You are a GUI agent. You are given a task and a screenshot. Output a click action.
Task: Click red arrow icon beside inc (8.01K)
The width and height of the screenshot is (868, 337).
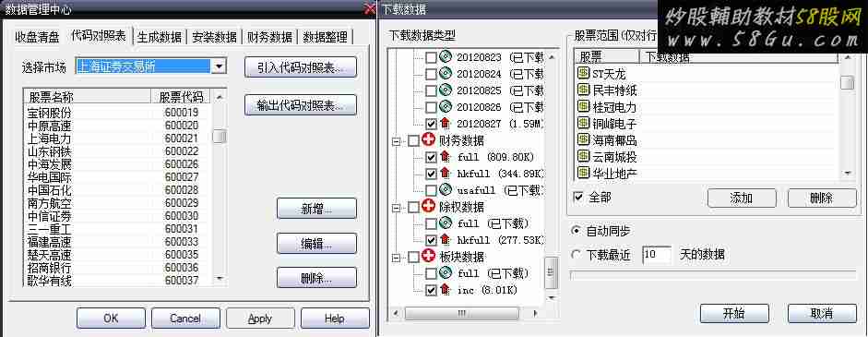click(x=446, y=290)
